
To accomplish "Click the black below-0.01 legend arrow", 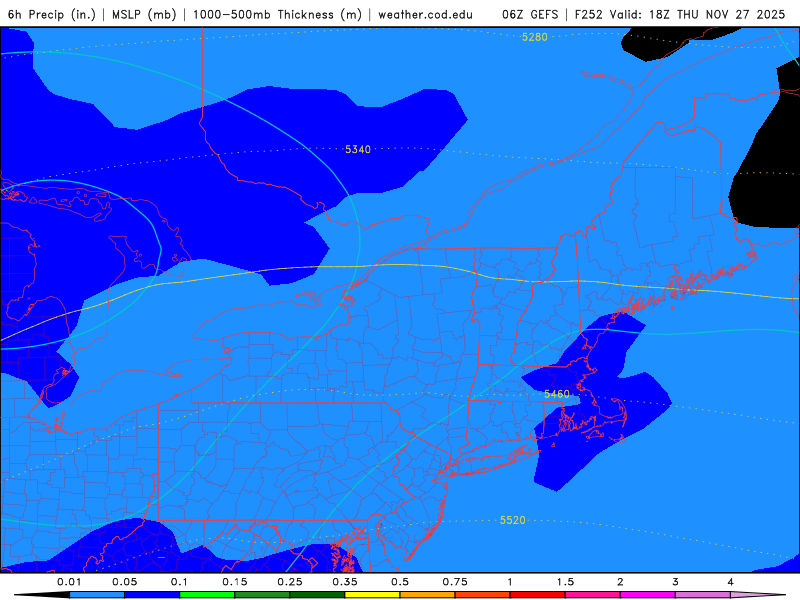I will tap(42, 595).
